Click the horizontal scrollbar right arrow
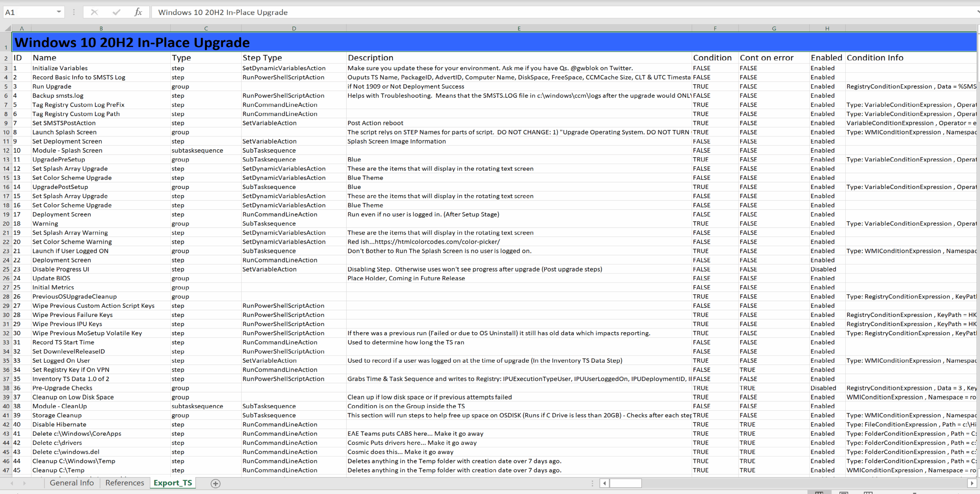 coord(972,483)
